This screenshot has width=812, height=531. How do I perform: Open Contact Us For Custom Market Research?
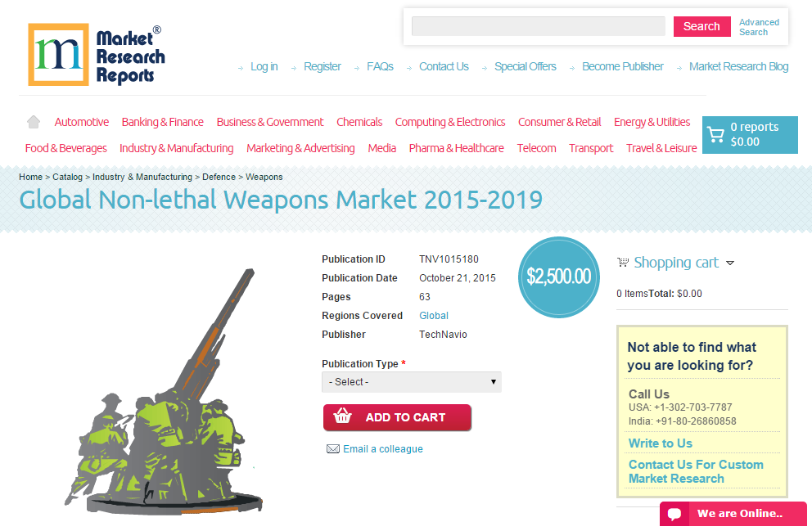(x=696, y=471)
